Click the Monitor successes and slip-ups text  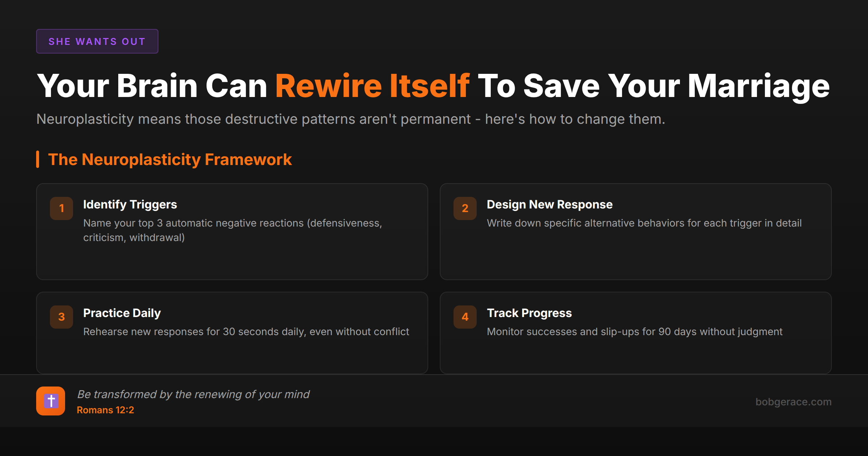[634, 332]
